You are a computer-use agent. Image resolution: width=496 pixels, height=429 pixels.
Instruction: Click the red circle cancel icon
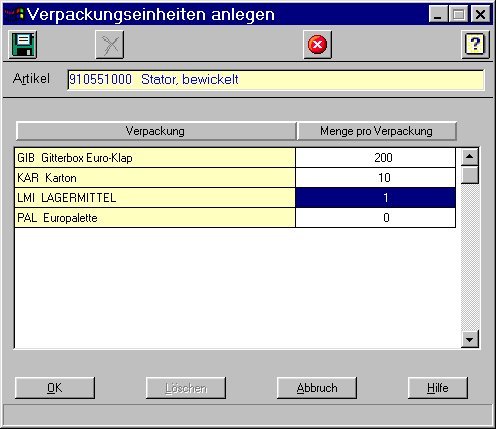point(317,44)
